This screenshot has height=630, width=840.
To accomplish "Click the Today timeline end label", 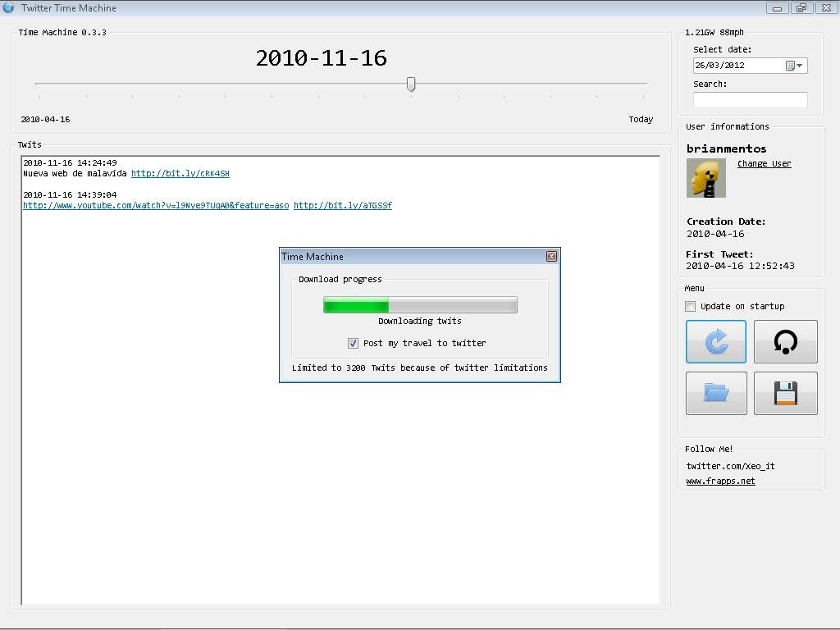I will point(641,119).
